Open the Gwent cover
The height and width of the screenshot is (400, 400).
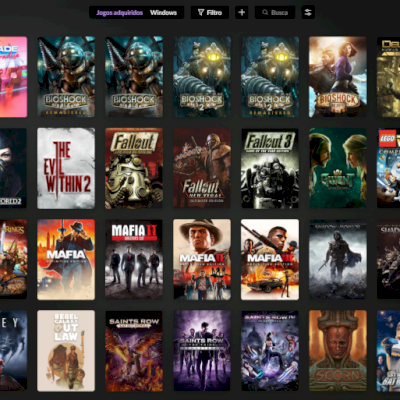[x=338, y=168]
